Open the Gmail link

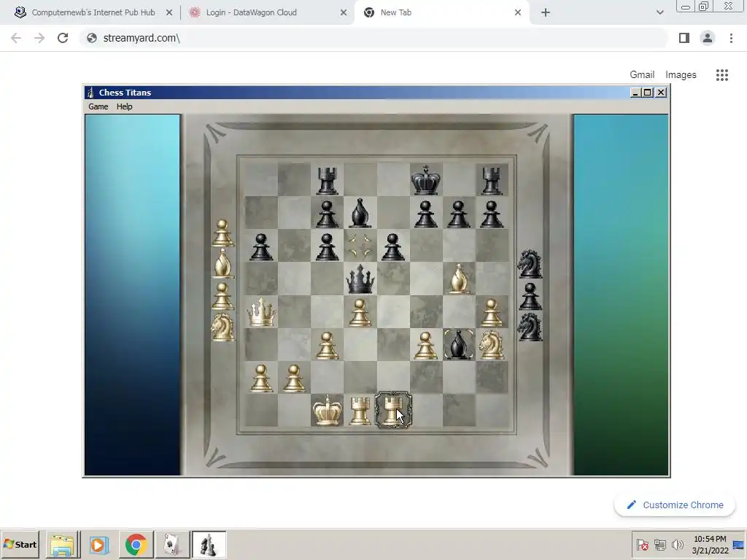pos(642,75)
